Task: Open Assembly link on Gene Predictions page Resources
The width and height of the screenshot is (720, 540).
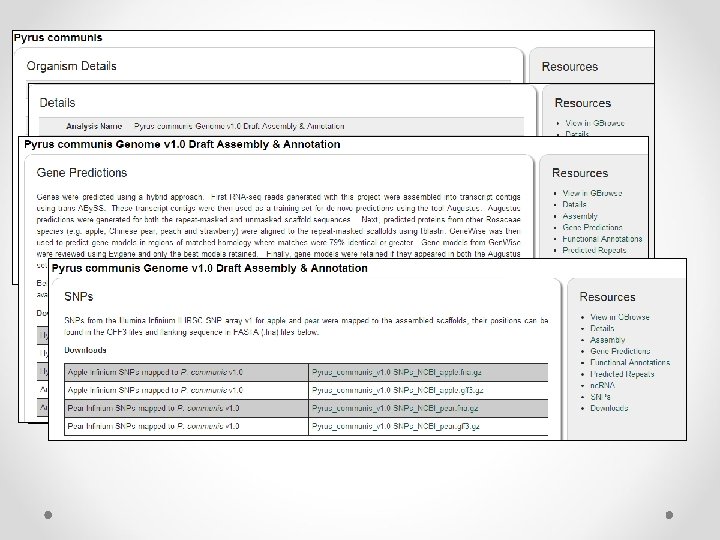Action: (x=580, y=216)
